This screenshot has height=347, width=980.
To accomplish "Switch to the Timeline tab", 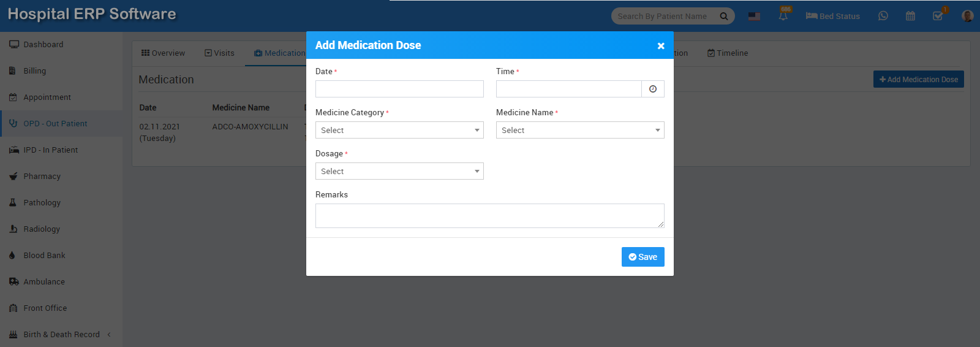I will [x=728, y=53].
